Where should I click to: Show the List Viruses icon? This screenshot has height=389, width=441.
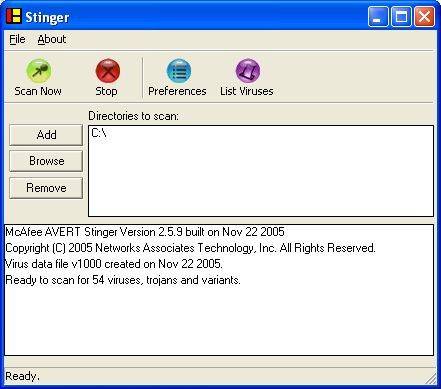[247, 71]
